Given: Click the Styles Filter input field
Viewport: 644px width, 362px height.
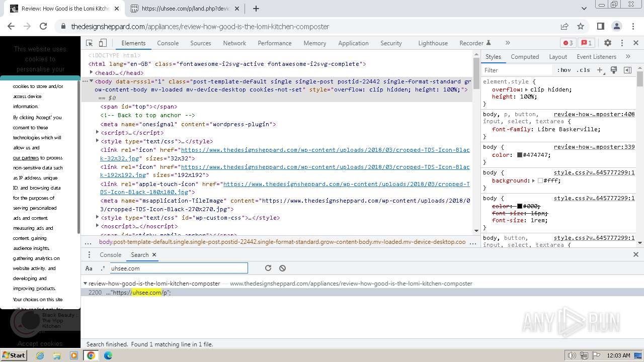Looking at the screenshot, I should coord(517,70).
